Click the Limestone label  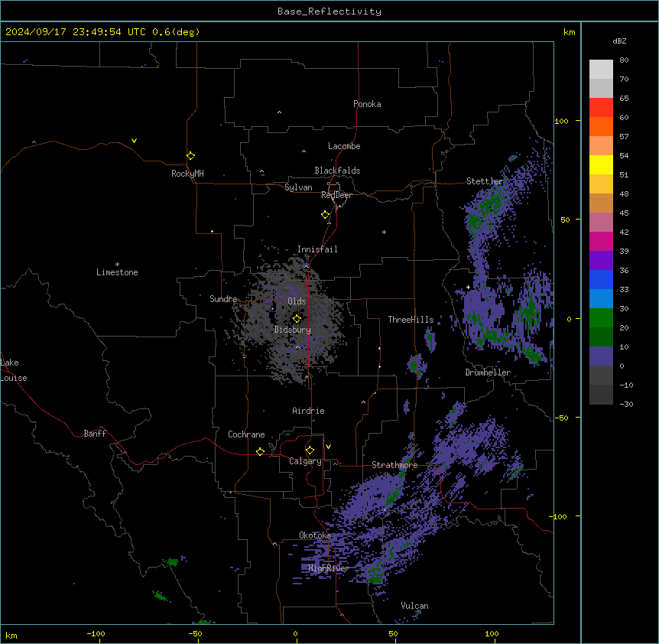tap(117, 272)
